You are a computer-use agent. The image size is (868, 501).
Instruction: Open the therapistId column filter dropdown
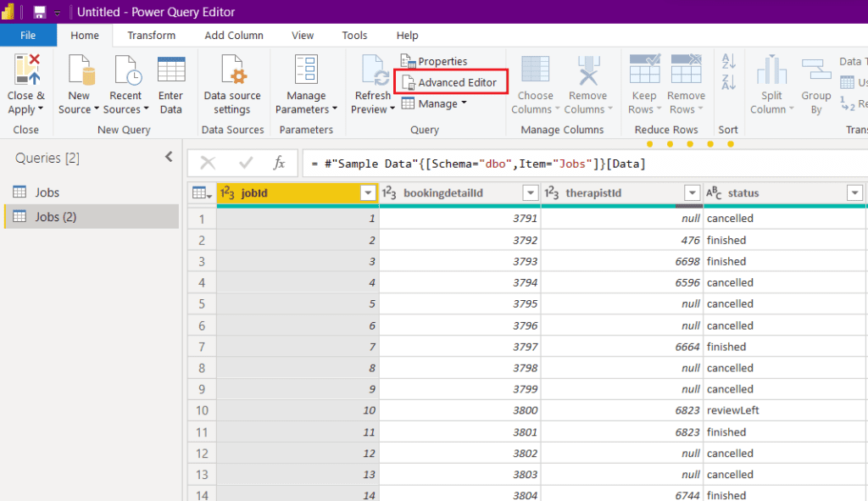coord(693,193)
